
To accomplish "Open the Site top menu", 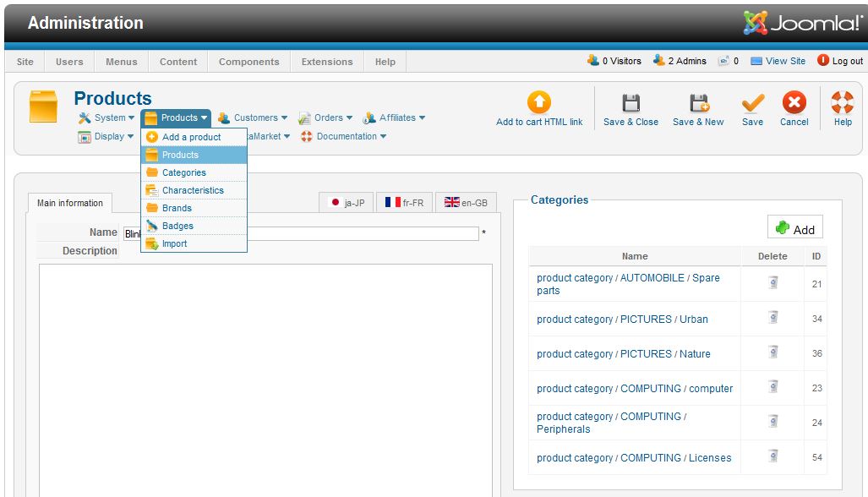I will [x=25, y=62].
